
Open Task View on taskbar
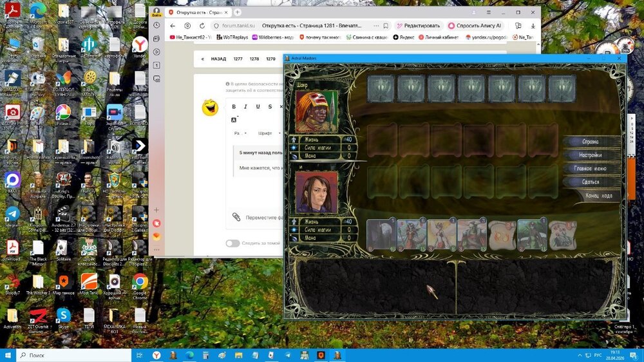pyautogui.click(x=139, y=355)
